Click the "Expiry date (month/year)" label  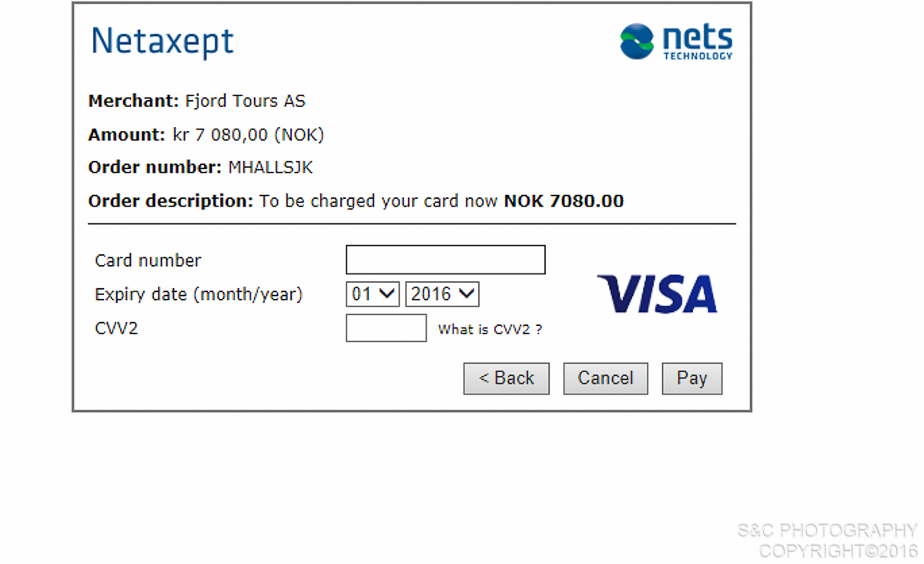[x=199, y=294]
